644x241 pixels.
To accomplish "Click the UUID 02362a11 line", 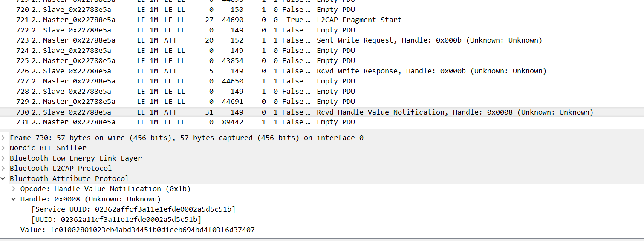I will 116,219.
